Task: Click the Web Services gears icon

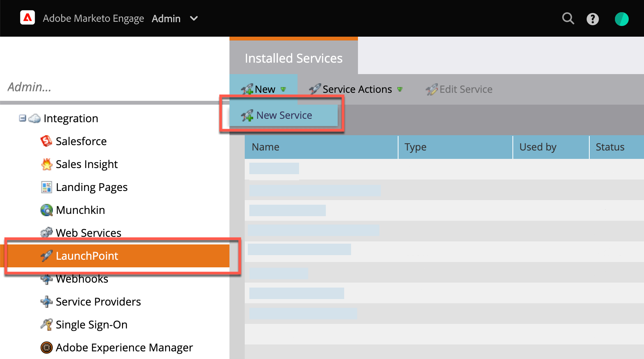Action: tap(47, 232)
